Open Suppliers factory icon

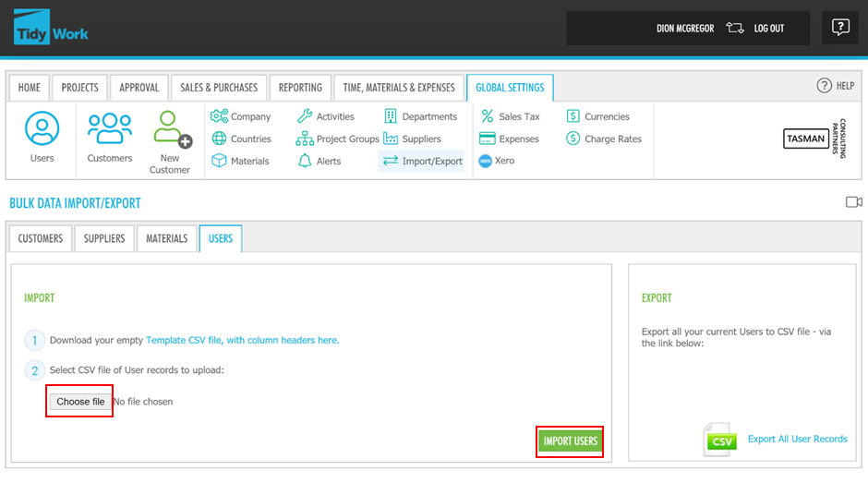391,139
